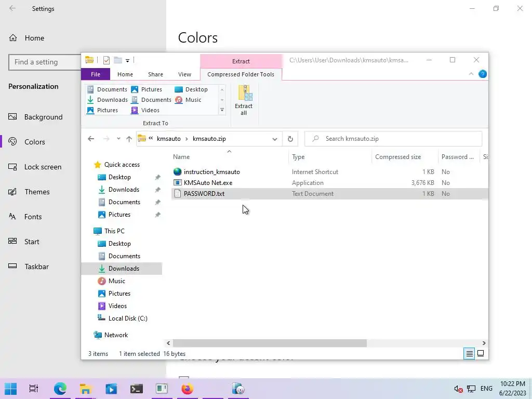This screenshot has height=399, width=532.
Task: Open Task View on the taskbar
Action: [33, 389]
